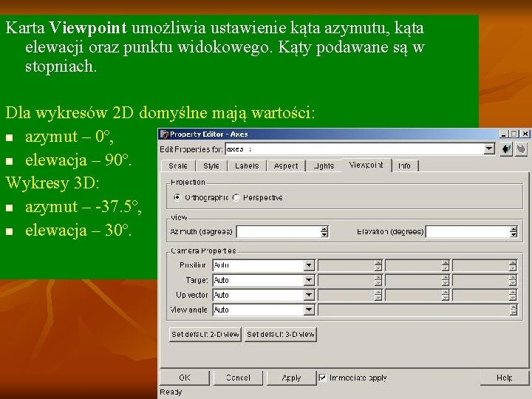
Task: Open the View angle Auto dropdown
Action: click(309, 310)
